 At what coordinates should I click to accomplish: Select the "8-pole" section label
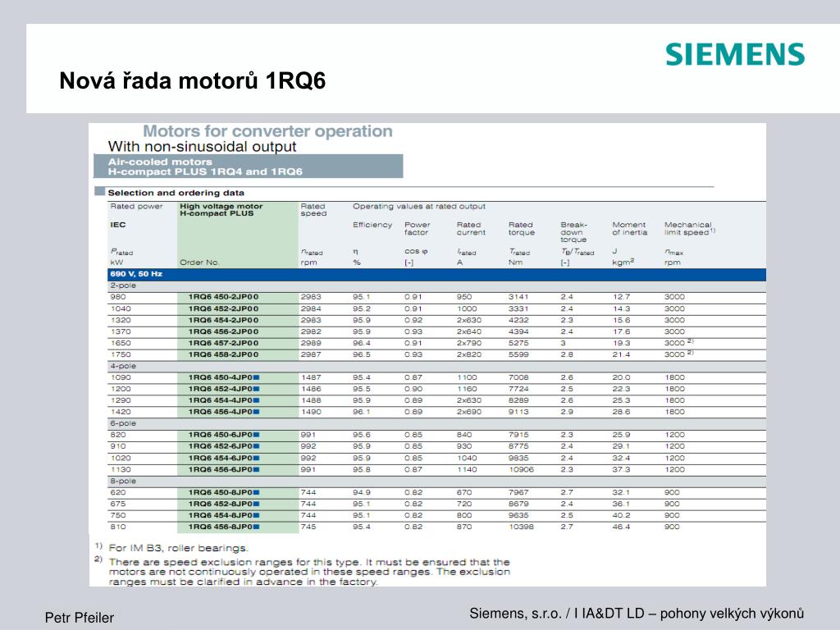click(x=123, y=481)
